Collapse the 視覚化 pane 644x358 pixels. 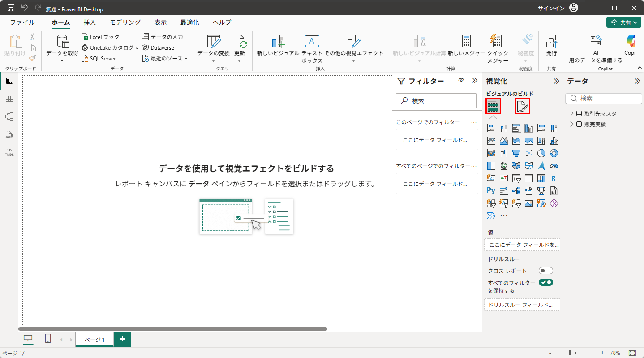[x=556, y=81]
